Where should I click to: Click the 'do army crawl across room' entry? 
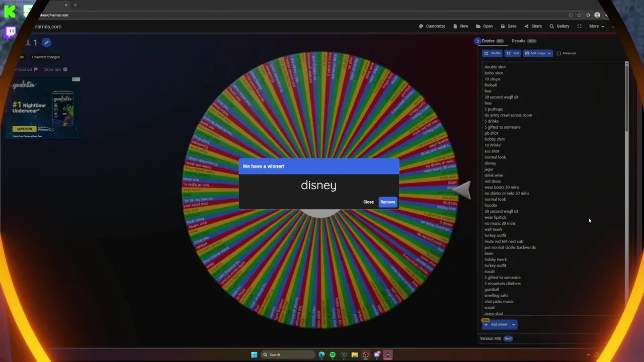(x=508, y=115)
